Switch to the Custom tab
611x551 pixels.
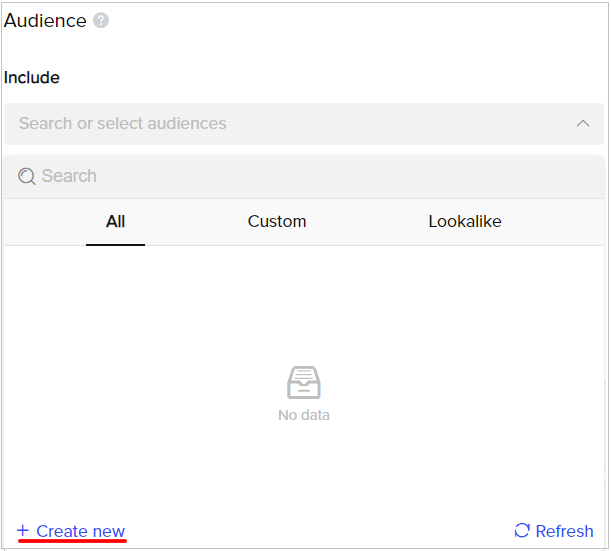tap(277, 222)
